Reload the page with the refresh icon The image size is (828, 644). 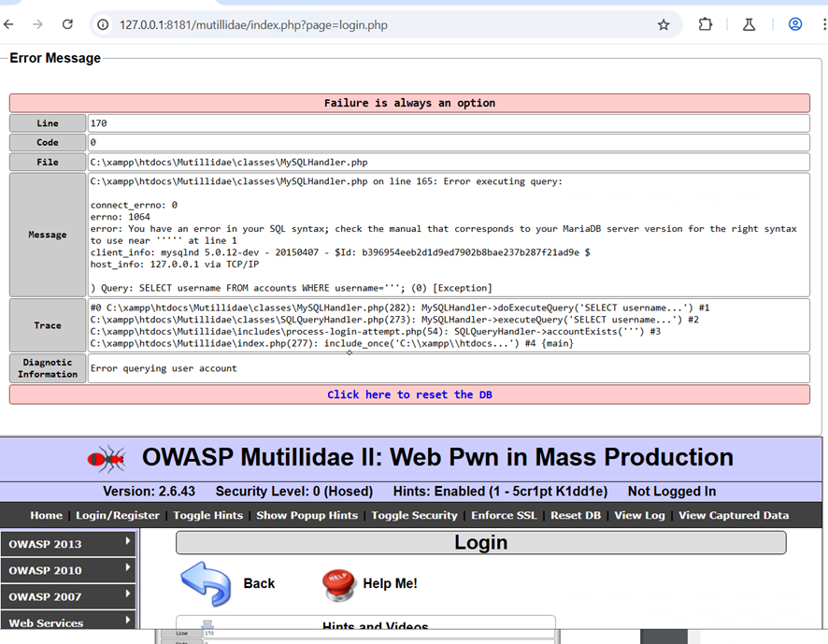[x=67, y=24]
